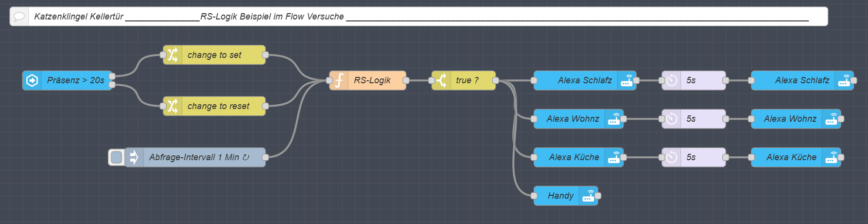Viewport: 868px width, 224px height.
Task: Select the shuffle icon on change to set
Action: pos(173,55)
